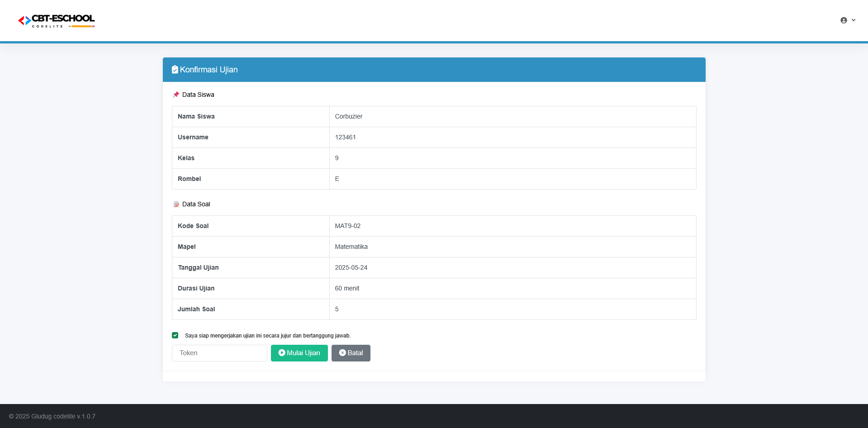Click the Rombel value E
Image resolution: width=868 pixels, height=428 pixels.
[337, 179]
